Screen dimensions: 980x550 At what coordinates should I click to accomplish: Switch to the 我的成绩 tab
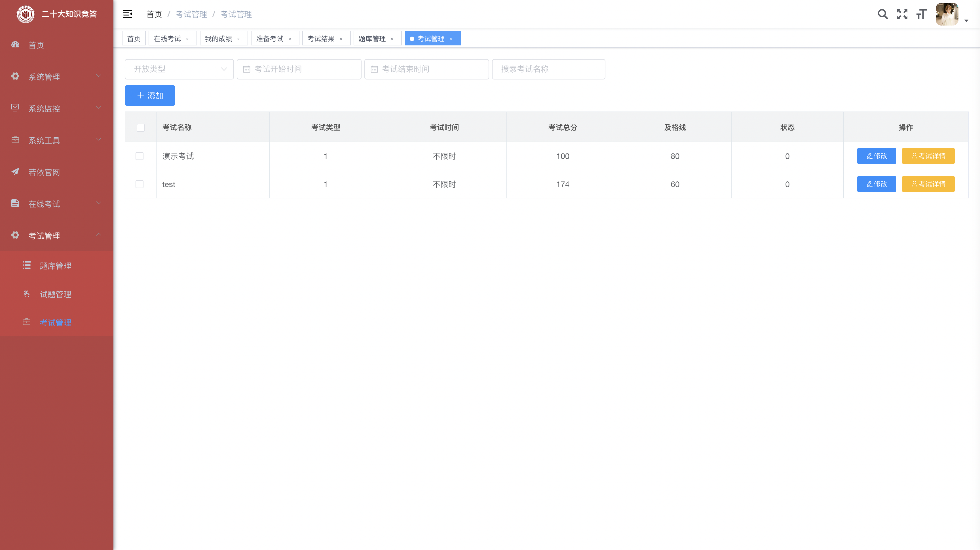tap(218, 39)
